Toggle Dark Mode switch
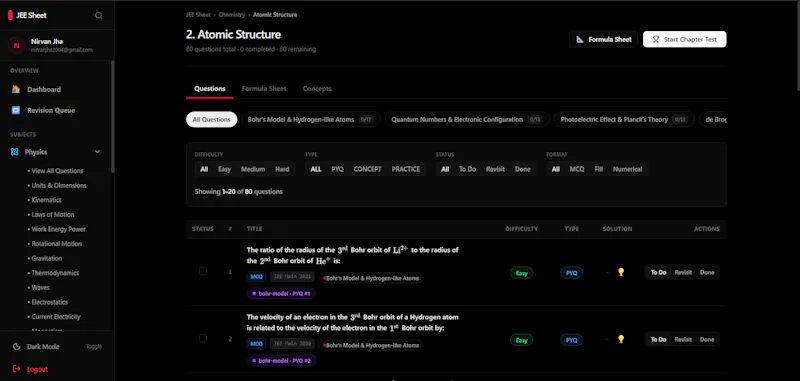800x381 pixels. point(94,347)
